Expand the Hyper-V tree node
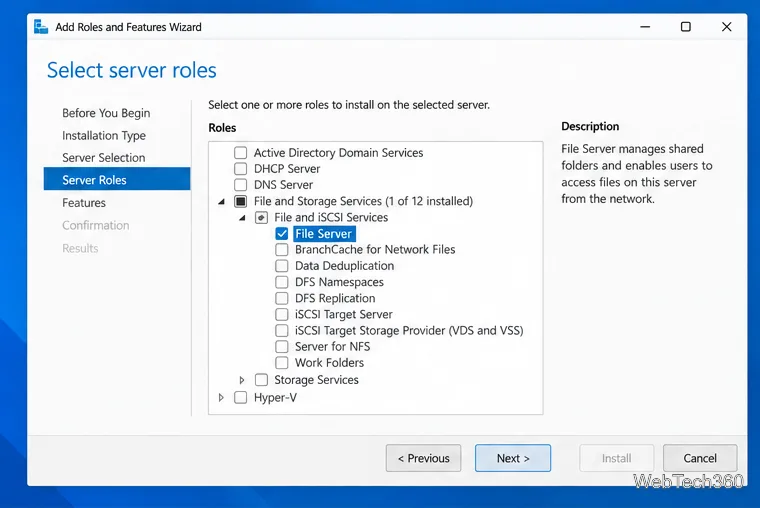The width and height of the screenshot is (760, 508). 221,397
